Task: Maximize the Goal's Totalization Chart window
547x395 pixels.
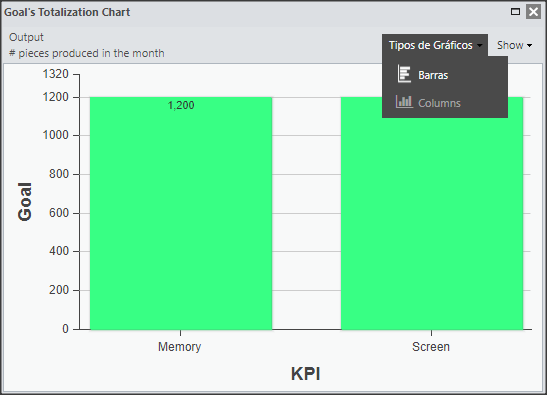Action: pos(515,12)
